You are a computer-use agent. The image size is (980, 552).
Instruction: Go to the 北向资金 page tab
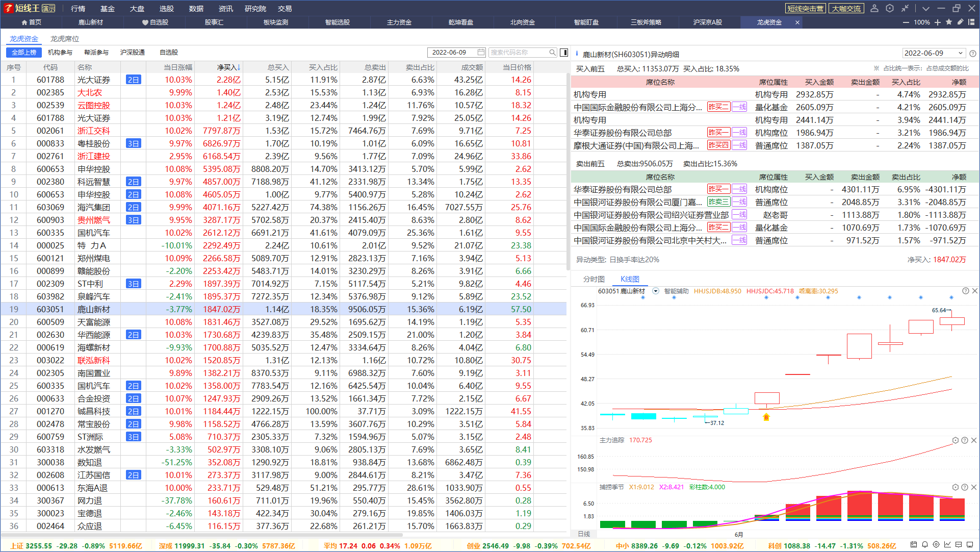click(x=523, y=22)
